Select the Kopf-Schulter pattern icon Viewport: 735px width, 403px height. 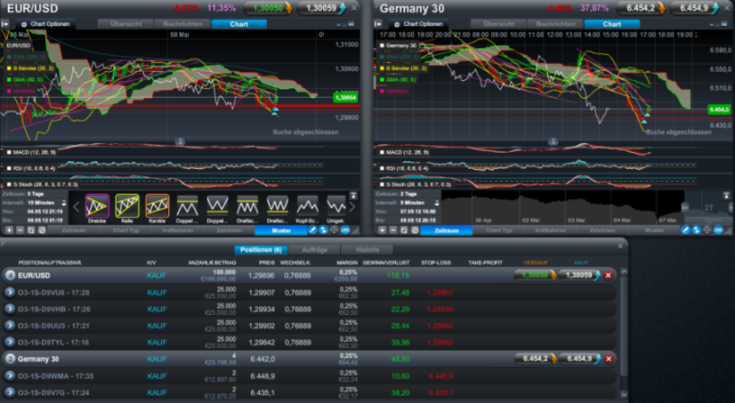click(x=307, y=206)
